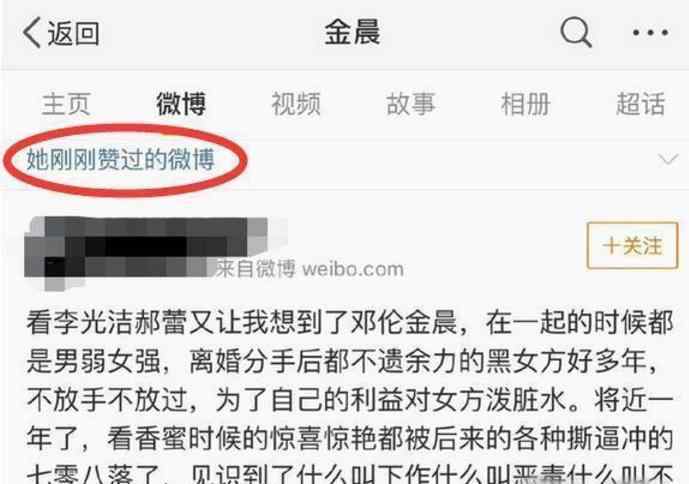Open the 视频 tab

pyautogui.click(x=296, y=104)
